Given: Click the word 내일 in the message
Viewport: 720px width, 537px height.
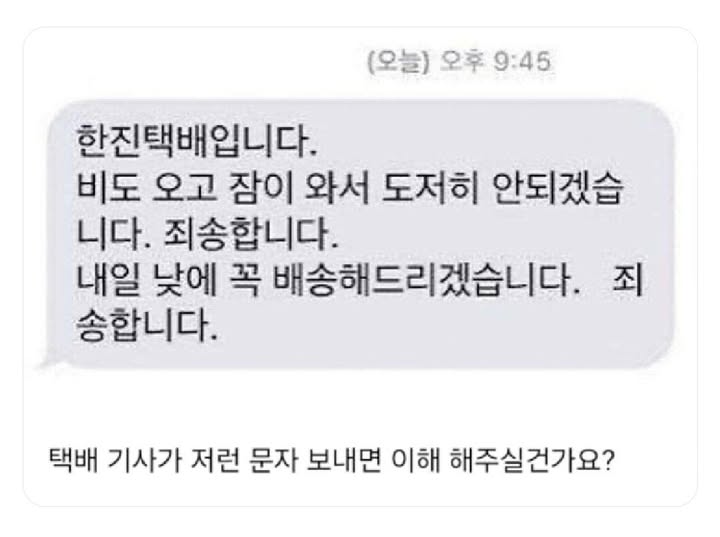Looking at the screenshot, I should click(108, 280).
